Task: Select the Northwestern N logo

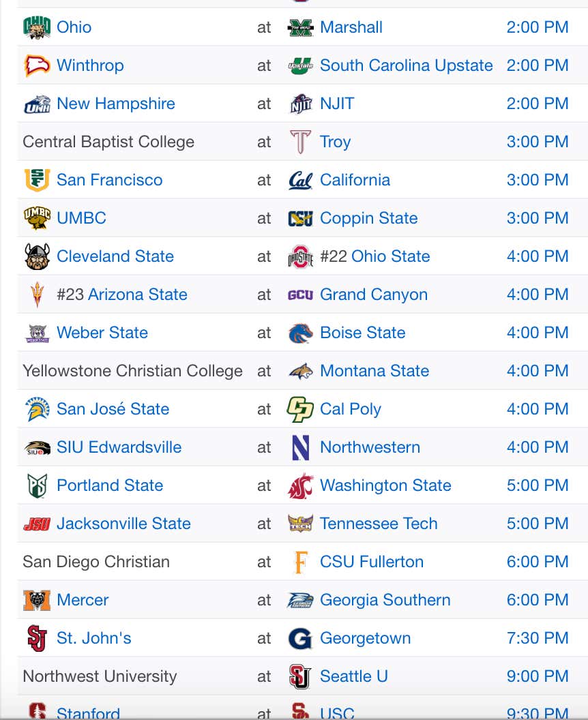Action: click(300, 448)
